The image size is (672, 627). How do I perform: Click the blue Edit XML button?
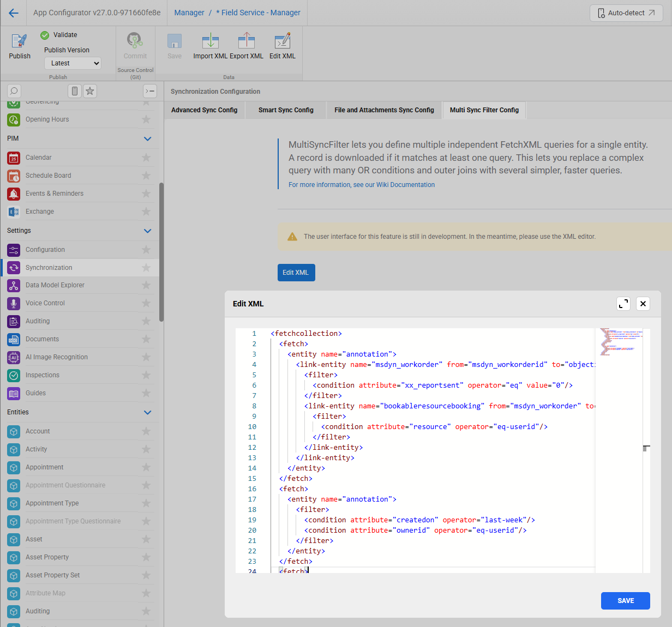(x=296, y=273)
